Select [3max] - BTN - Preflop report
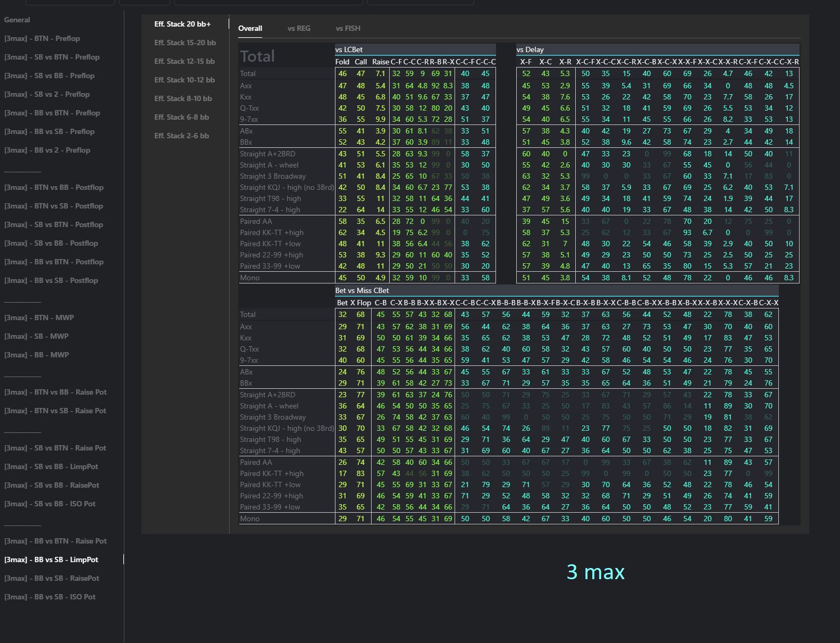Screen dimensions: 840x643 click(42, 38)
